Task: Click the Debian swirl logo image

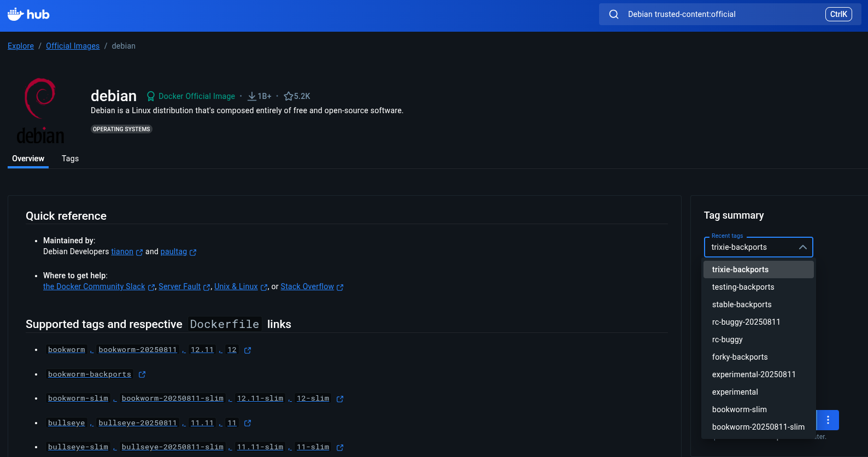Action: tap(40, 110)
